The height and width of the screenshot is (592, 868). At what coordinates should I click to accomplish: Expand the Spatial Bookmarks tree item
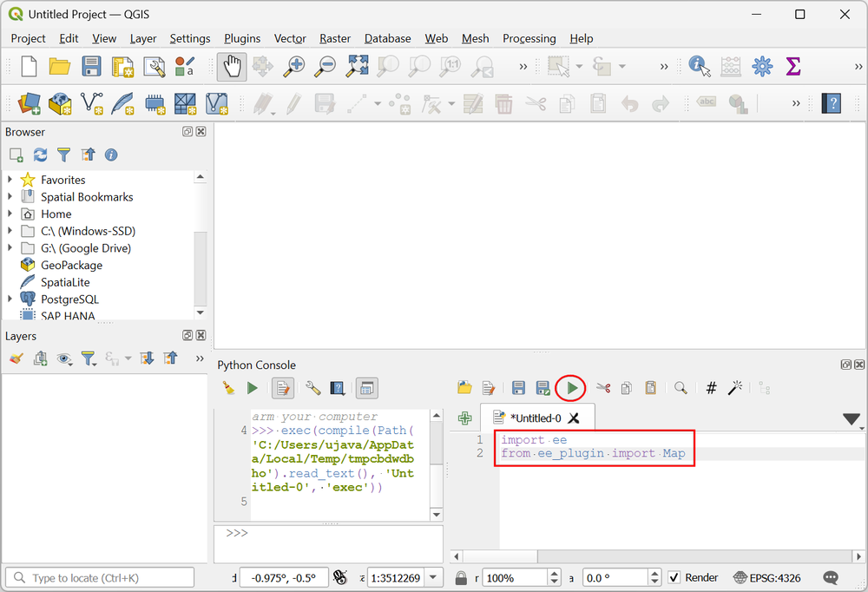click(x=10, y=196)
